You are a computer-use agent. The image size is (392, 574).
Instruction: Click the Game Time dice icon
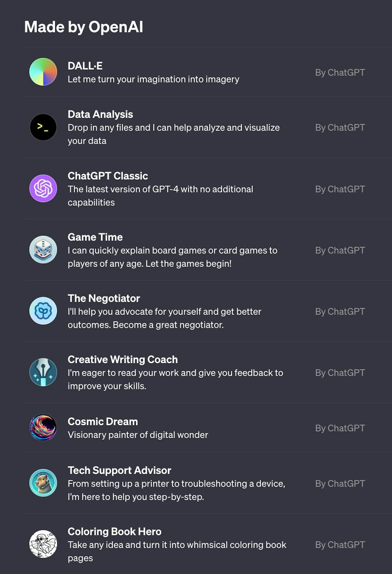(43, 250)
